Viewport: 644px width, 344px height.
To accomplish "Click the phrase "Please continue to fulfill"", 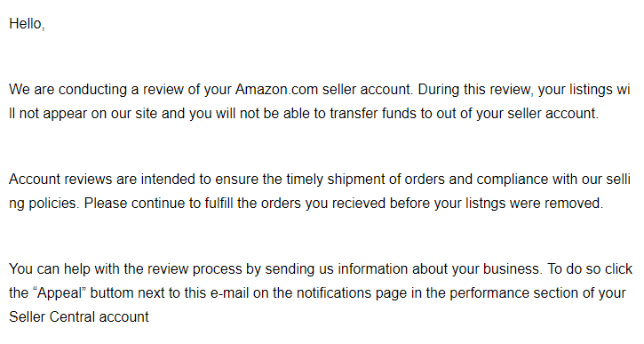I will click(158, 203).
